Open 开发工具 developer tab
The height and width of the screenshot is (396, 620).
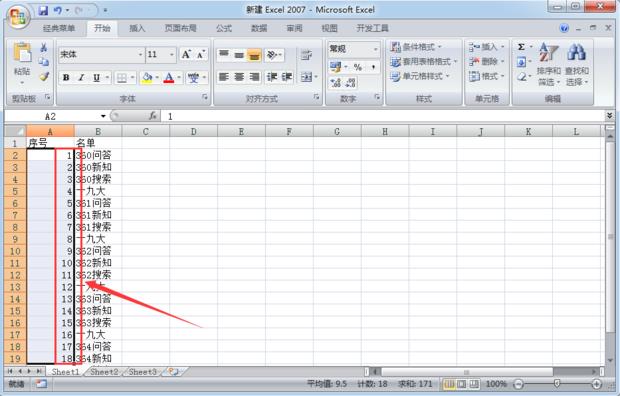pos(372,28)
